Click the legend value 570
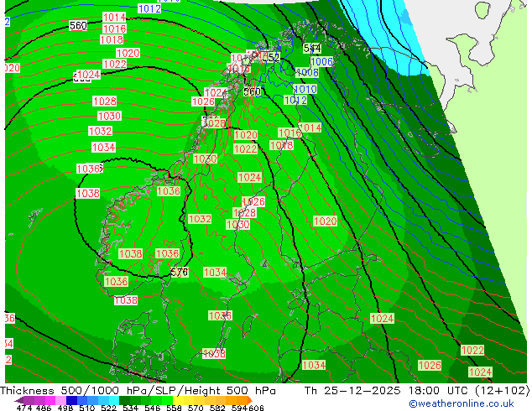Viewport: 532px width, 411px height. coord(196,408)
